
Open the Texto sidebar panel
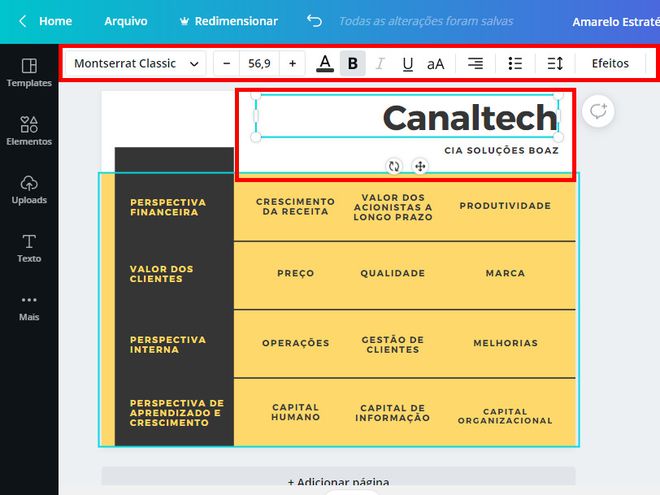click(29, 248)
